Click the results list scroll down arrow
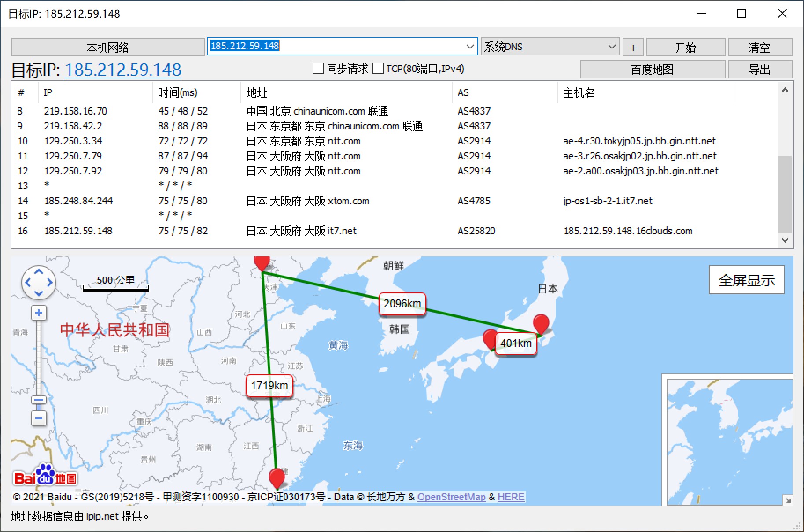This screenshot has width=804, height=532. (785, 240)
